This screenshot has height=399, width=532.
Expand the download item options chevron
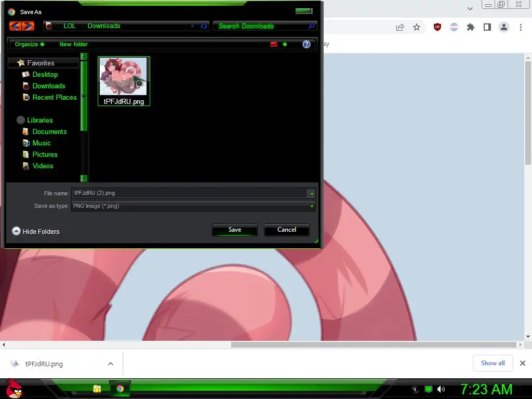pos(111,364)
